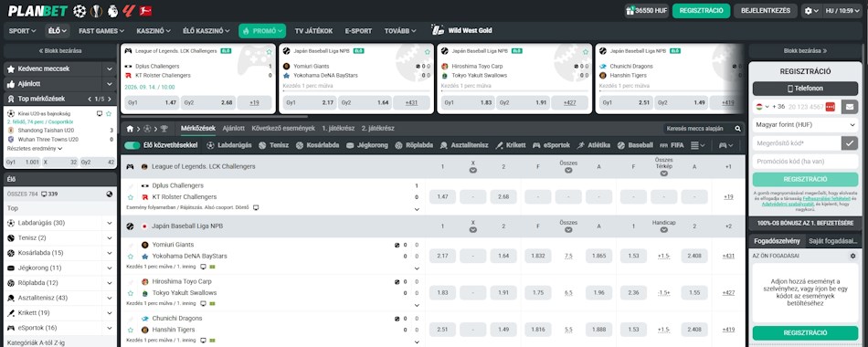Click the home icon in breadcrumb
The width and height of the screenshot is (868, 347).
tap(130, 129)
